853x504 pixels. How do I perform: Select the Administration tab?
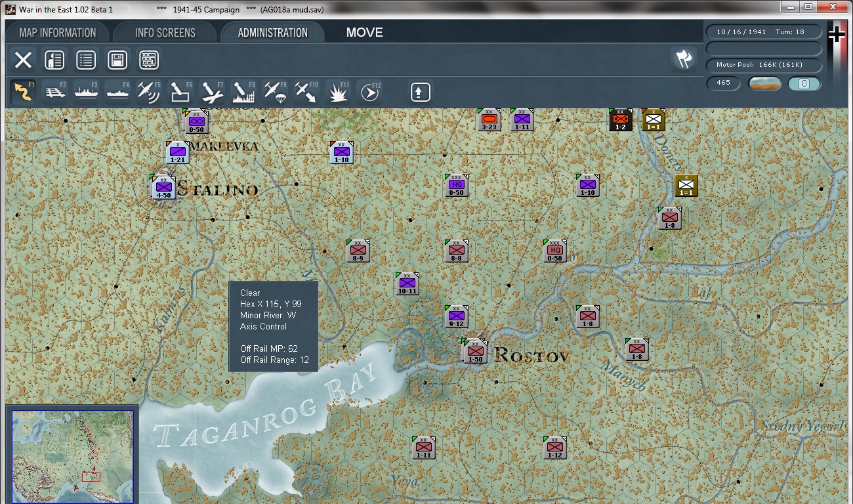272,33
